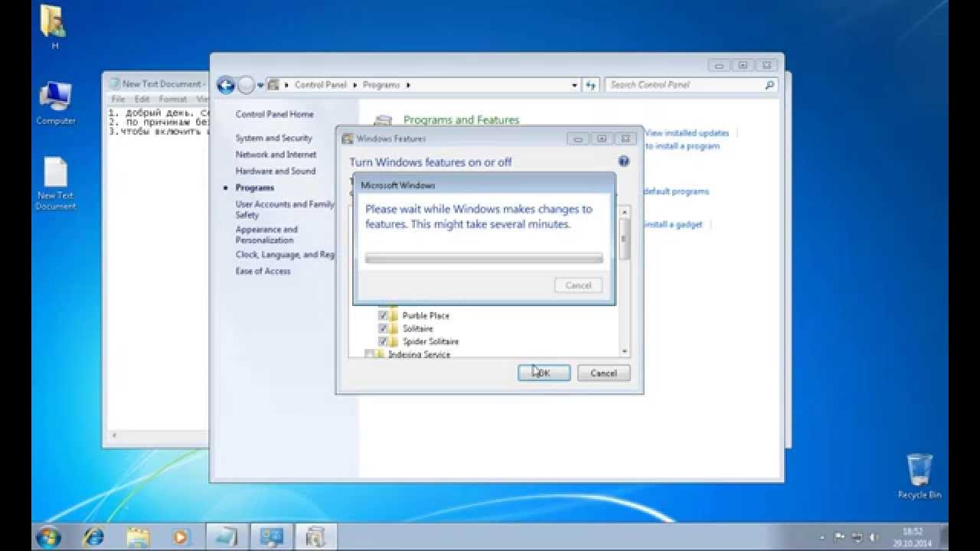Image resolution: width=980 pixels, height=551 pixels.
Task: Click the Control Panel Forward arrow
Action: tap(246, 85)
